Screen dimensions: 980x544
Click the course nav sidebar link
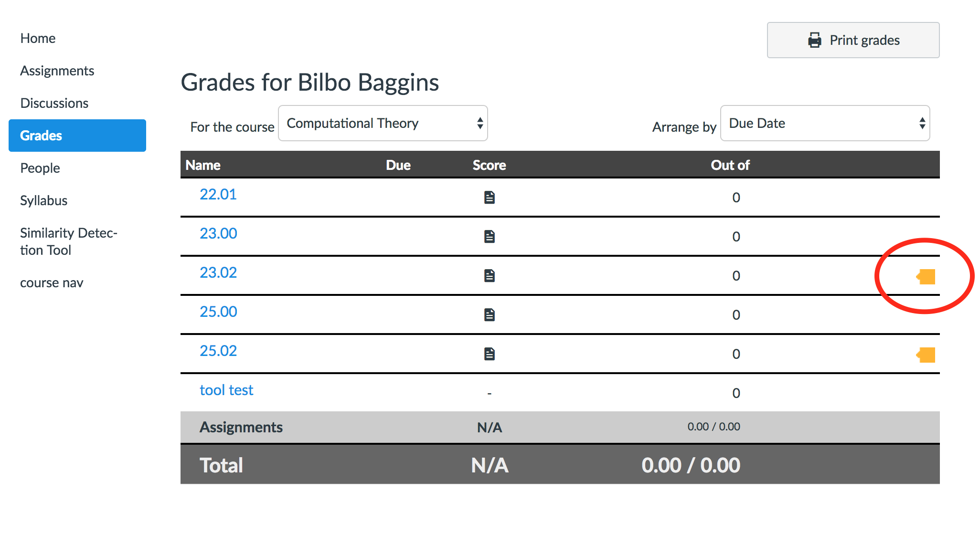pos(52,282)
